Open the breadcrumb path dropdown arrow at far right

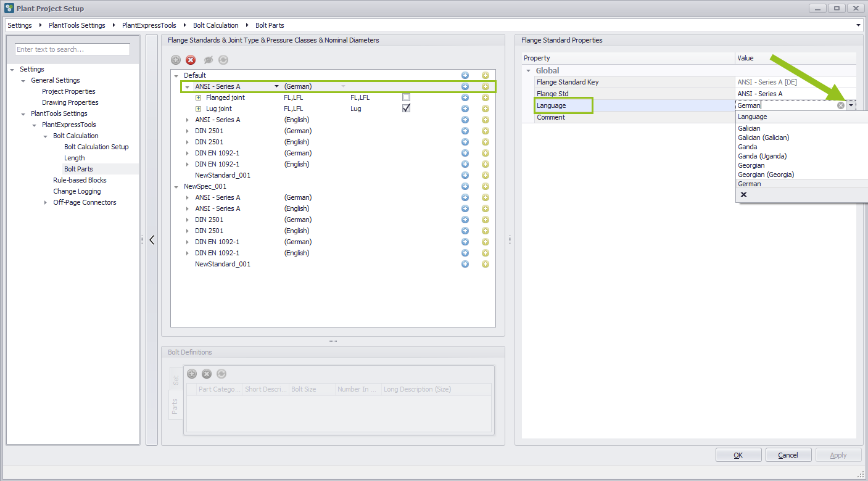pos(859,25)
